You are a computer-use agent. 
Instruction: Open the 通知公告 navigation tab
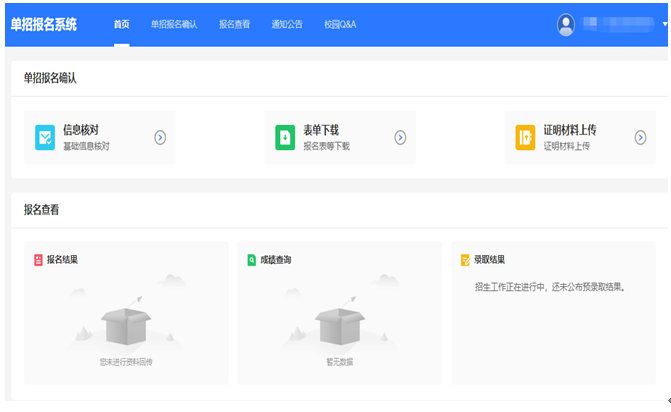click(287, 24)
